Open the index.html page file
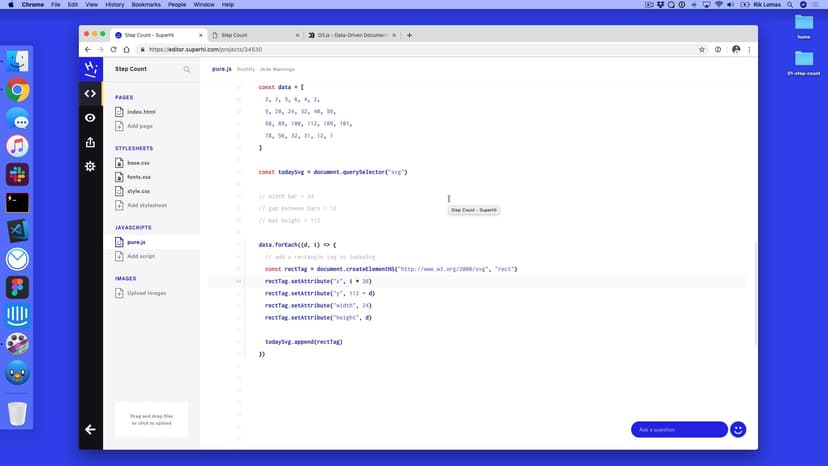Image resolution: width=828 pixels, height=466 pixels. tap(140, 112)
